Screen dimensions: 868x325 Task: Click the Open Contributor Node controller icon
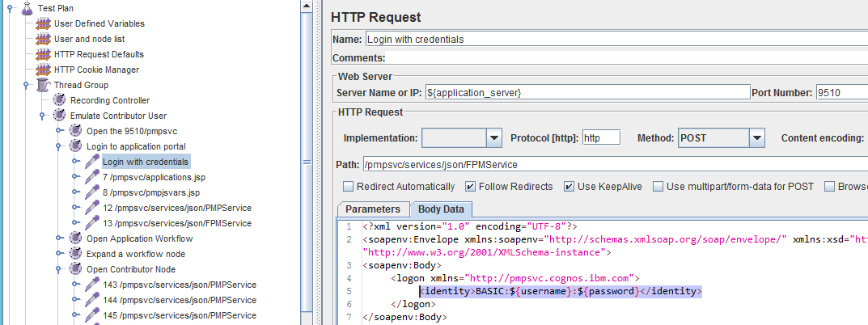(x=76, y=270)
